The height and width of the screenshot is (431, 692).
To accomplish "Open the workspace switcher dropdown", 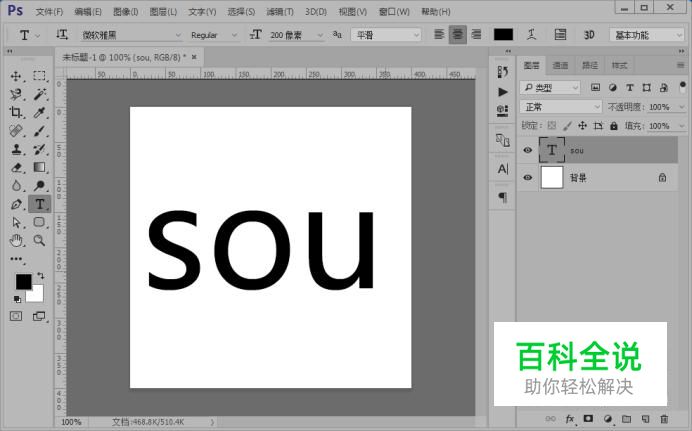I will click(647, 35).
